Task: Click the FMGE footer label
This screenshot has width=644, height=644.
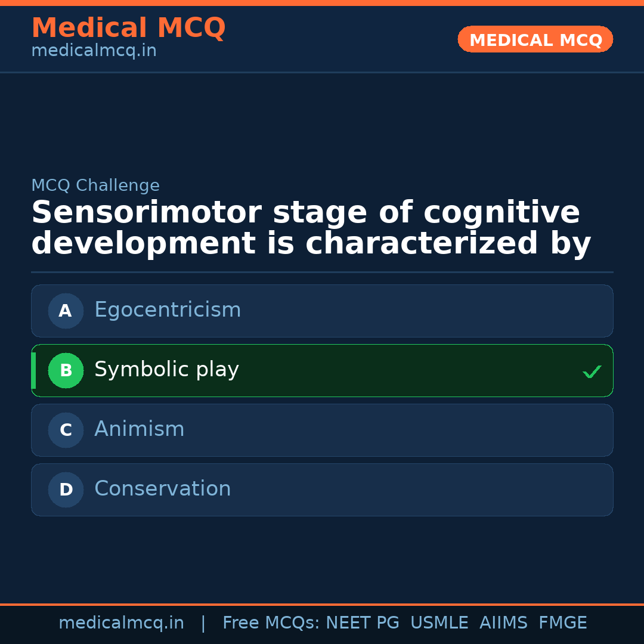Action: coord(562,623)
